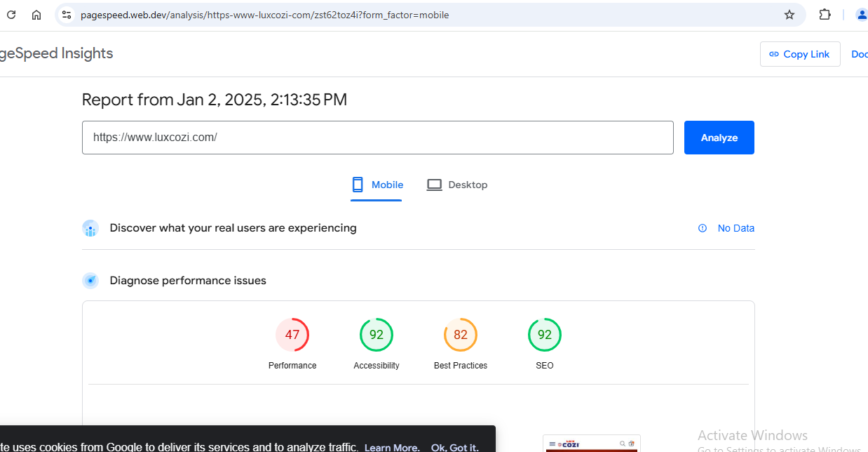The image size is (868, 452).
Task: Jump to the Best Practices score 82
Action: click(x=461, y=335)
